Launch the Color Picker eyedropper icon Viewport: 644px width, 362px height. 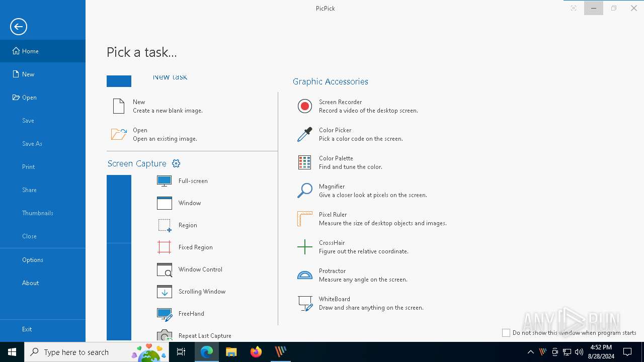[305, 134]
